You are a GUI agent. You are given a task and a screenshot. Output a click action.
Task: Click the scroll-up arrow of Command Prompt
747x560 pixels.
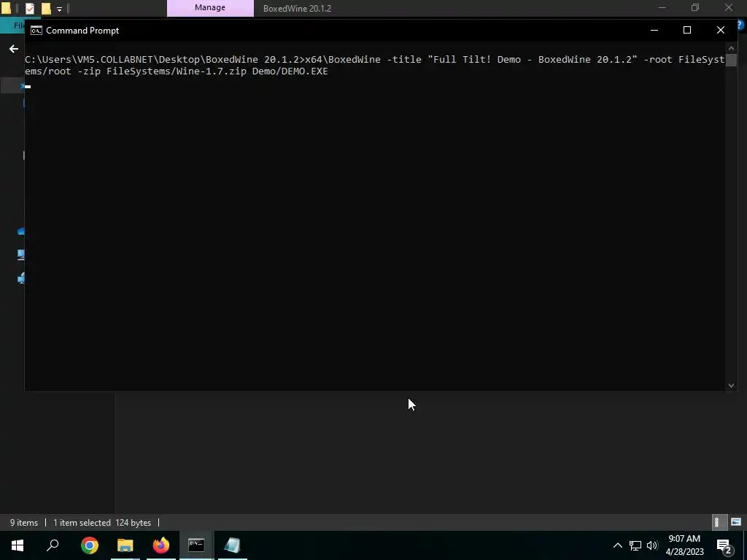(x=731, y=48)
